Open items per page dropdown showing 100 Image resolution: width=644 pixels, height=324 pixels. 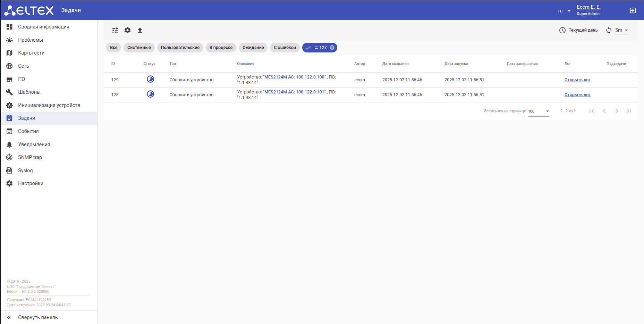[x=538, y=111]
